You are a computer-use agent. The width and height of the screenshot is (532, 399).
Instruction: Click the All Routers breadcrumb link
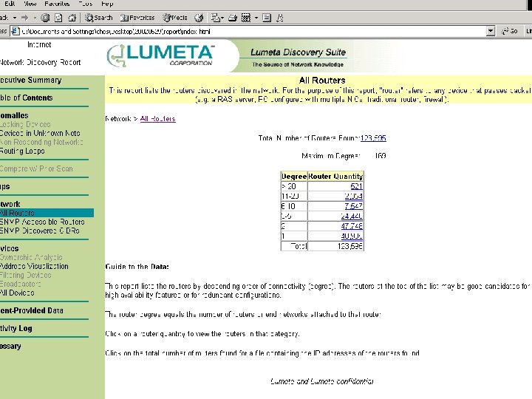pyautogui.click(x=158, y=119)
